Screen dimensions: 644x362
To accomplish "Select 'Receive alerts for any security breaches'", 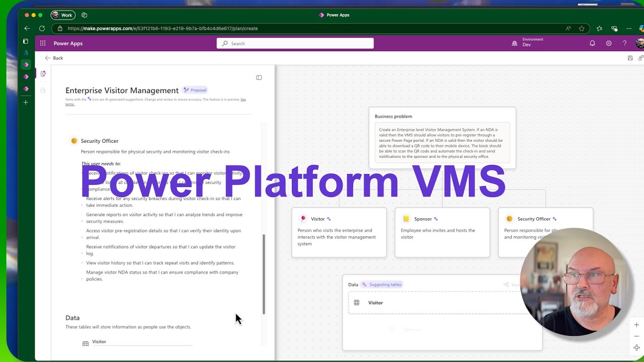I will 164,202.
